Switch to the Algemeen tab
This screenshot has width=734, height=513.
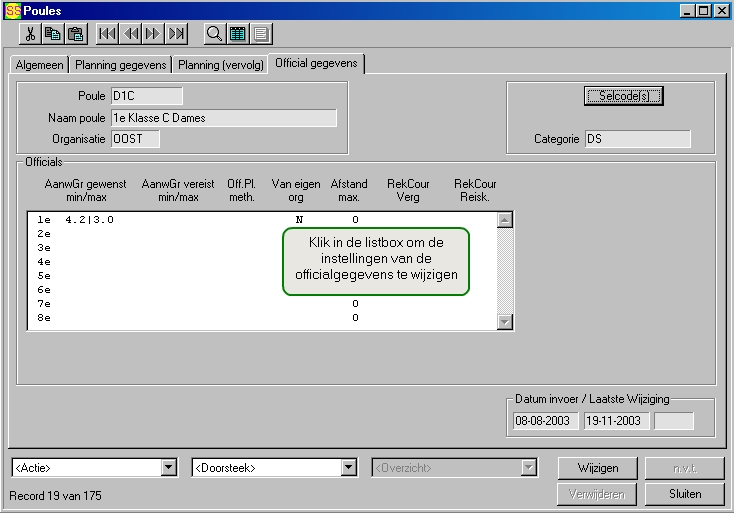39,64
